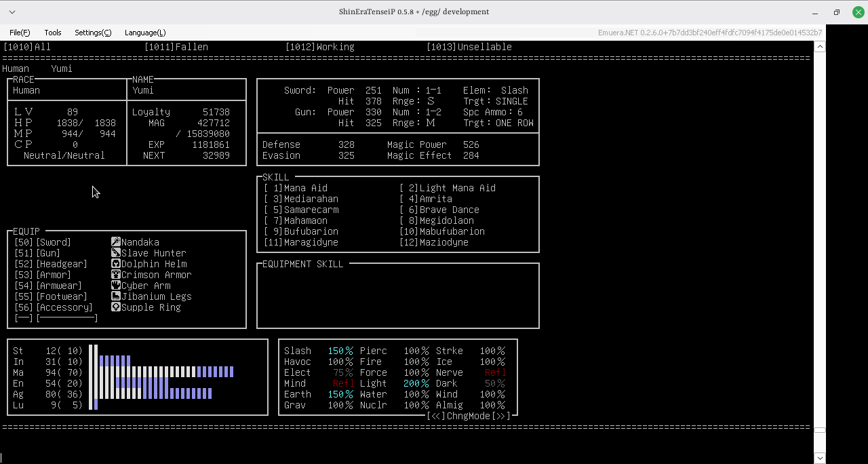Select skill [ 6]Brave Dance

pos(439,210)
